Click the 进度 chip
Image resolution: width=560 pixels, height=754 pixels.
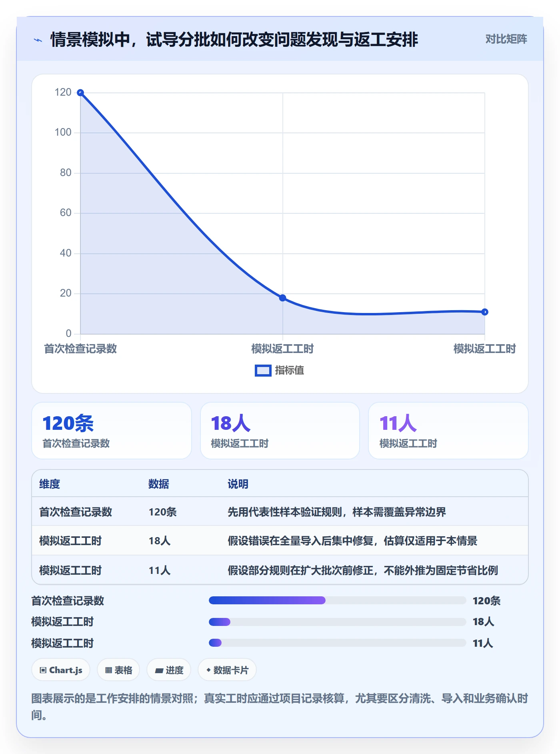tap(169, 670)
